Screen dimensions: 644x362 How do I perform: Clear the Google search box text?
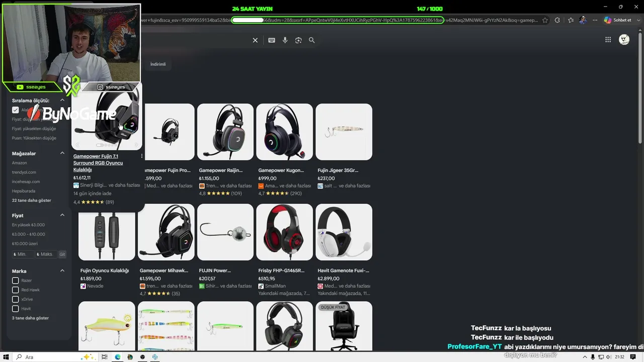[255, 40]
